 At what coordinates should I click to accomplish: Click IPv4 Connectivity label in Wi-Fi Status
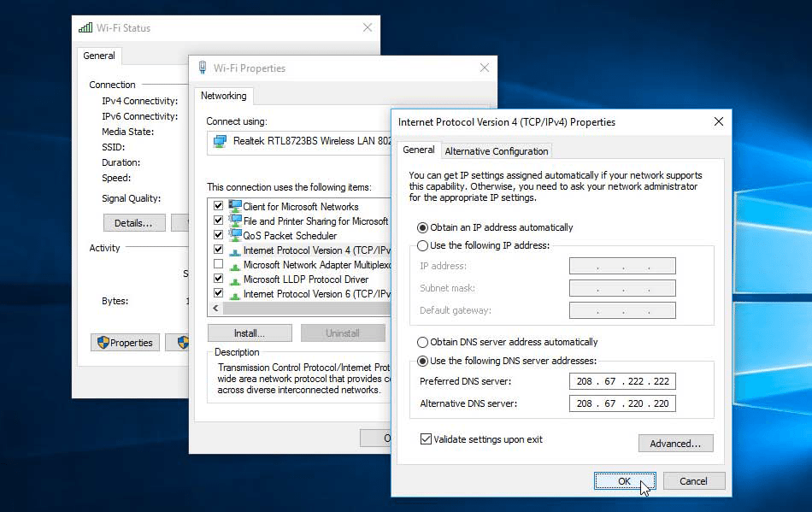pyautogui.click(x=140, y=101)
